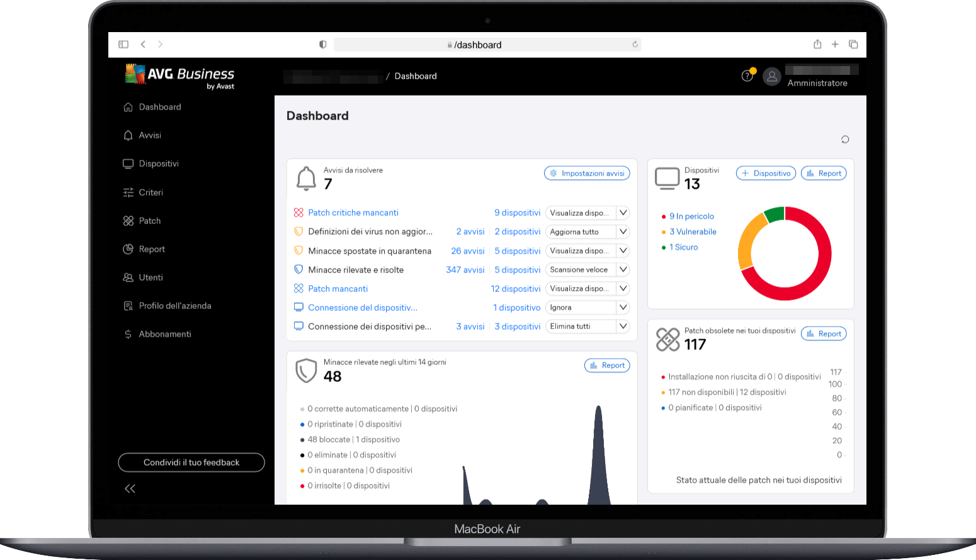Reload page using address bar icon
This screenshot has height=560, width=976.
[x=635, y=44]
